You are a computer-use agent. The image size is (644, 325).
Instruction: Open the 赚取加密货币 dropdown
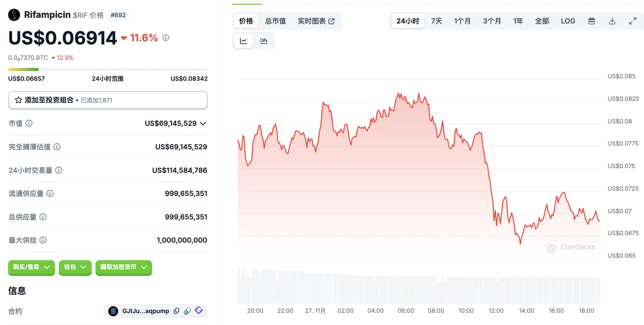123,267
